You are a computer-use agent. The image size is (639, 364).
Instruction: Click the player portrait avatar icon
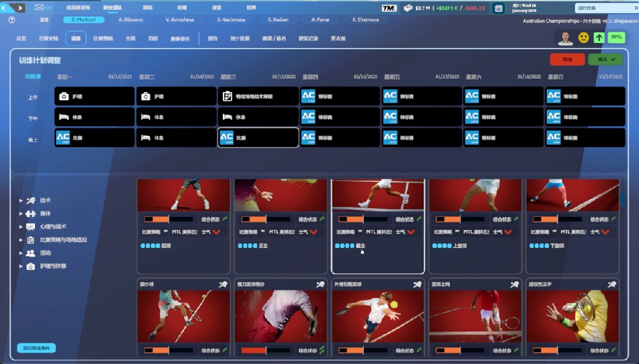point(565,37)
